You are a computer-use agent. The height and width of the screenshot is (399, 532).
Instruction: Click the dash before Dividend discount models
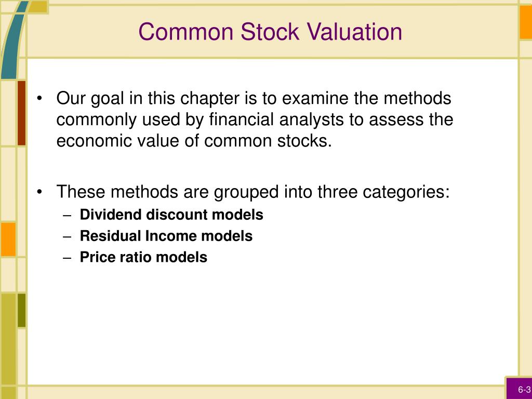[x=67, y=215]
